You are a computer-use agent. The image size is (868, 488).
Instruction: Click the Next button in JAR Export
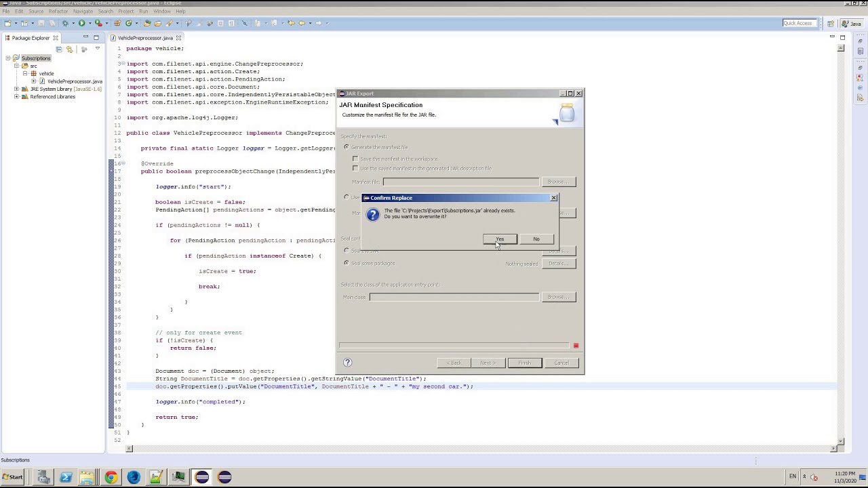tap(488, 363)
